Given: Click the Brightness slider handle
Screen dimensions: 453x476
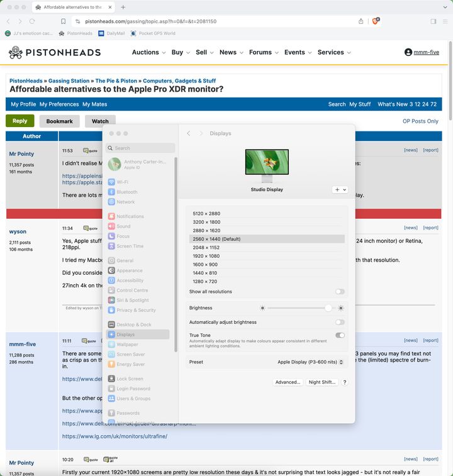Looking at the screenshot, I should pos(328,308).
